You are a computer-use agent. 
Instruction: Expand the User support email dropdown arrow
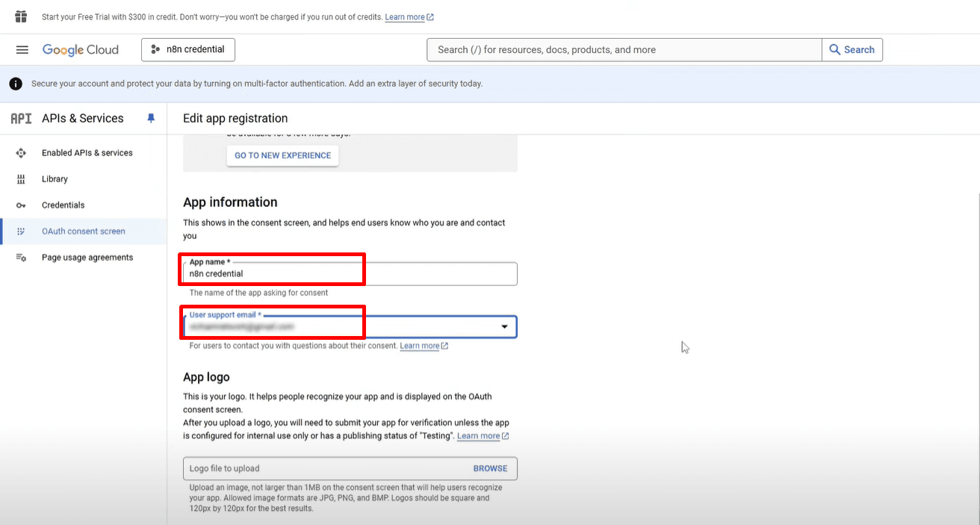click(504, 327)
